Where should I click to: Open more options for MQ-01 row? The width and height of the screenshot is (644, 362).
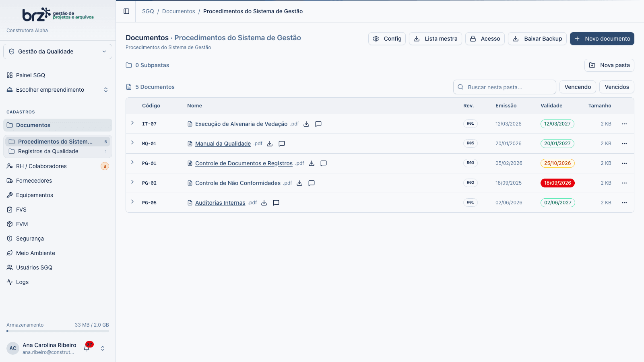624,144
